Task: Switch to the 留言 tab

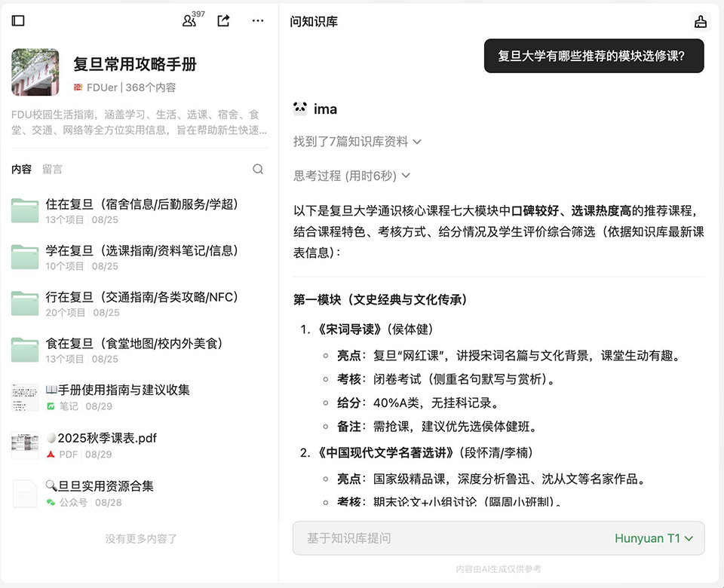Action: tap(53, 169)
